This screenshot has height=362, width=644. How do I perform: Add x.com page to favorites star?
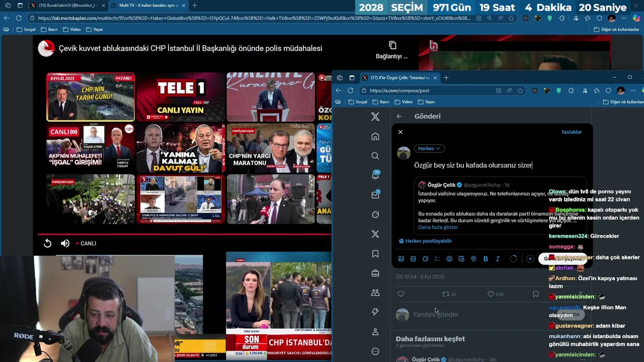pos(520,90)
